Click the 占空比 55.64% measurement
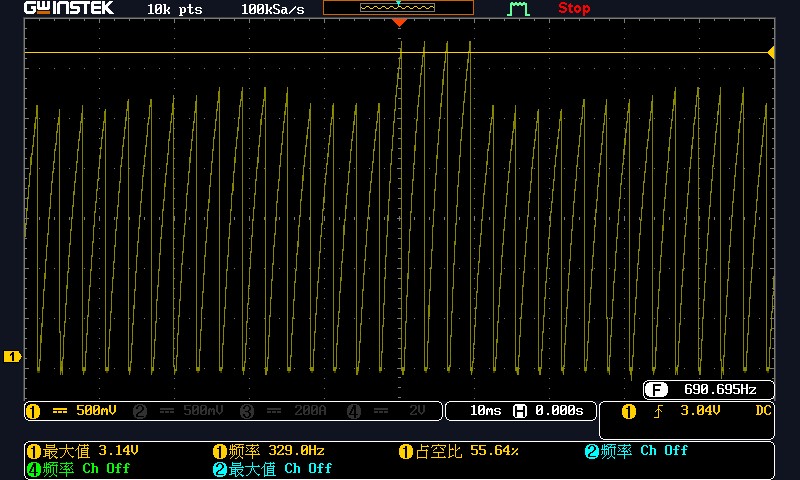This screenshot has height=480, width=800. click(459, 451)
